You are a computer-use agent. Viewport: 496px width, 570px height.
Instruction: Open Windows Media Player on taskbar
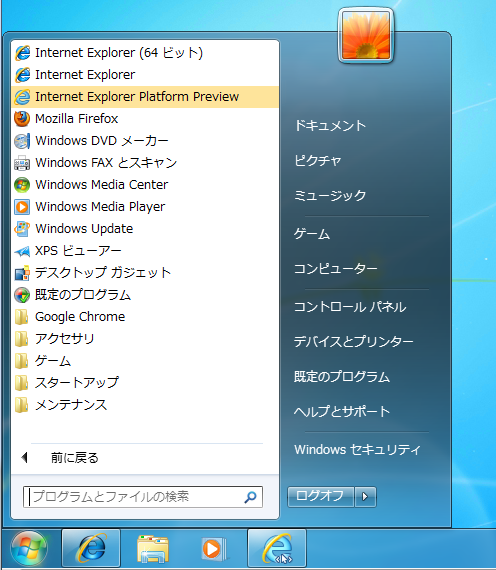[x=215, y=549]
